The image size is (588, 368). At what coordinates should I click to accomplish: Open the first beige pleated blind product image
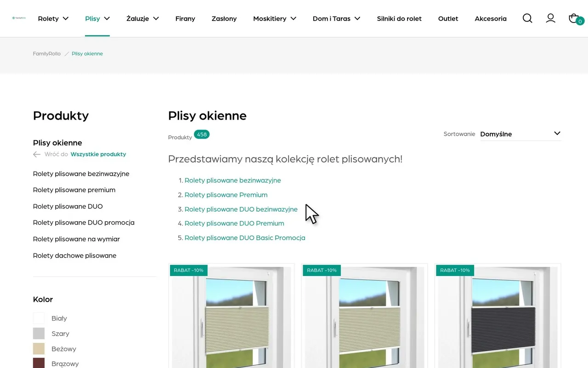[232, 316]
